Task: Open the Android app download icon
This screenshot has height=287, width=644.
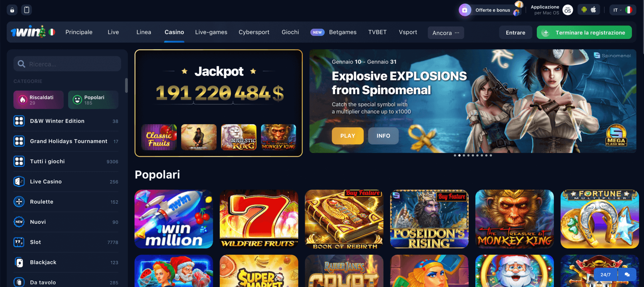Action: 584,10
